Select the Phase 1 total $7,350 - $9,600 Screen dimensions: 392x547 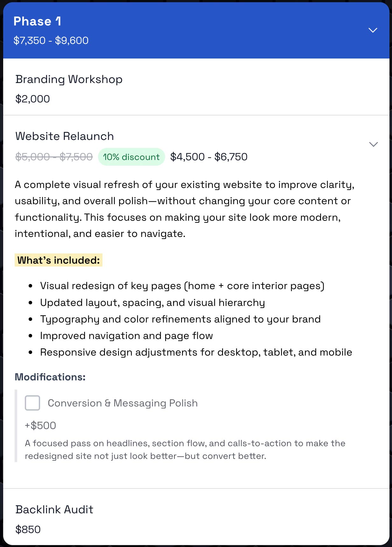pyautogui.click(x=51, y=40)
